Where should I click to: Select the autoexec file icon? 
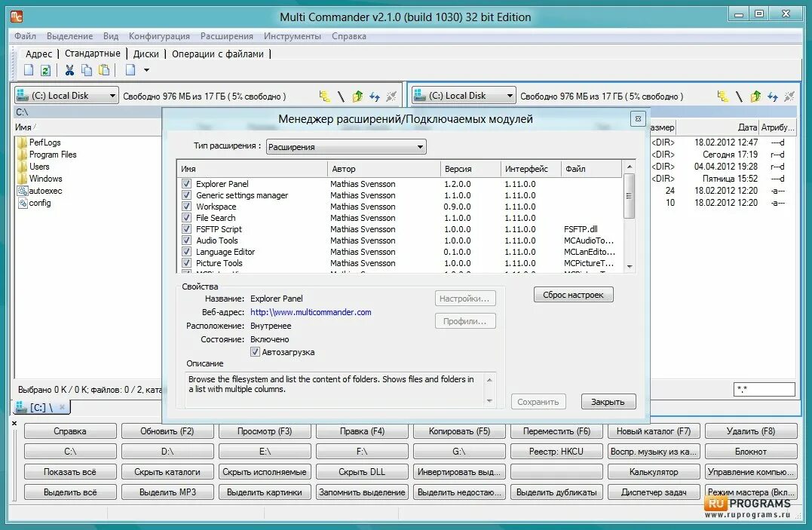click(23, 191)
